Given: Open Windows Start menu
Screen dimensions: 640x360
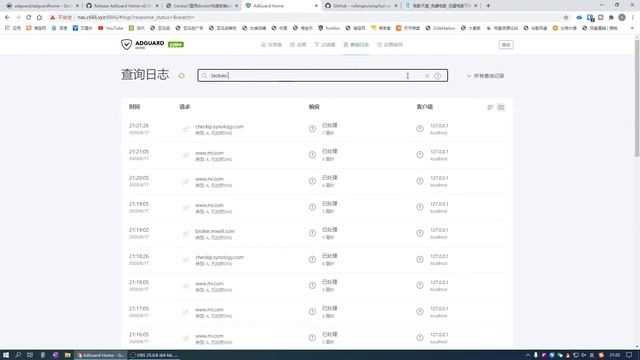Looking at the screenshot, I should (6, 355).
